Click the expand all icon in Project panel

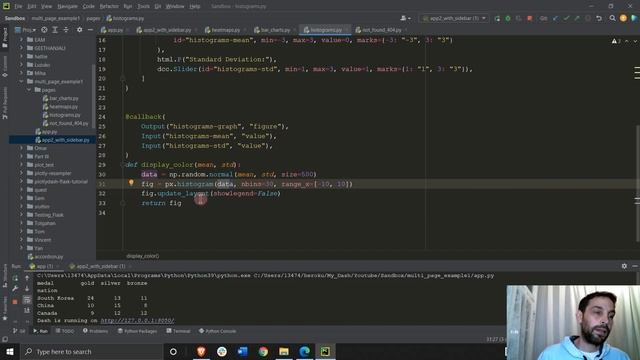(55, 30)
